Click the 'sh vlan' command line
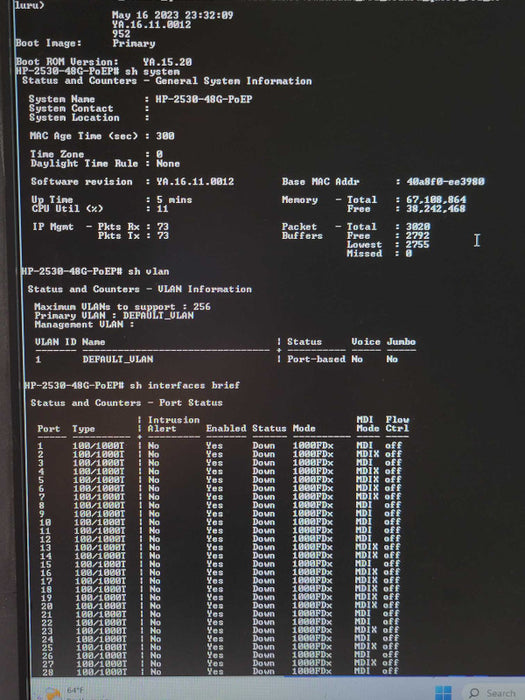 (95, 271)
